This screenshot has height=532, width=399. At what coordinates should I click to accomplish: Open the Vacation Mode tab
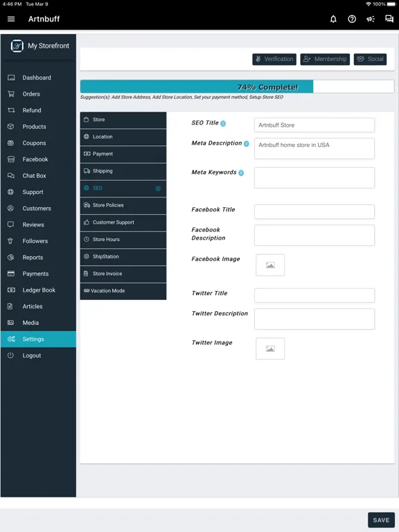[123, 291]
